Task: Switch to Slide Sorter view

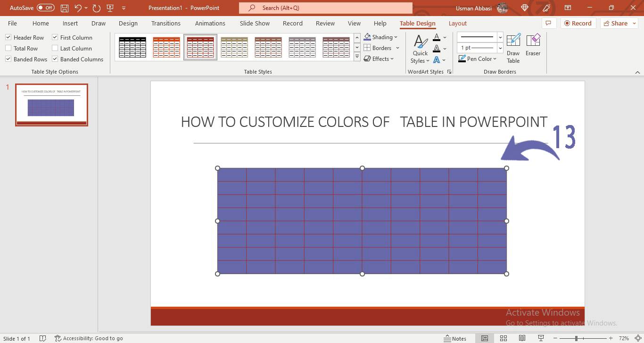Action: 503,338
